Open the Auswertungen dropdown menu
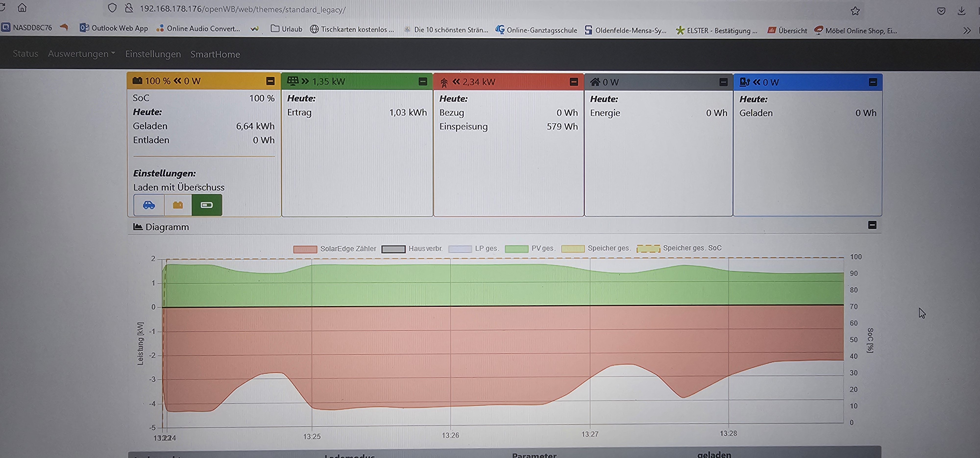The width and height of the screenshot is (980, 458). coord(81,54)
